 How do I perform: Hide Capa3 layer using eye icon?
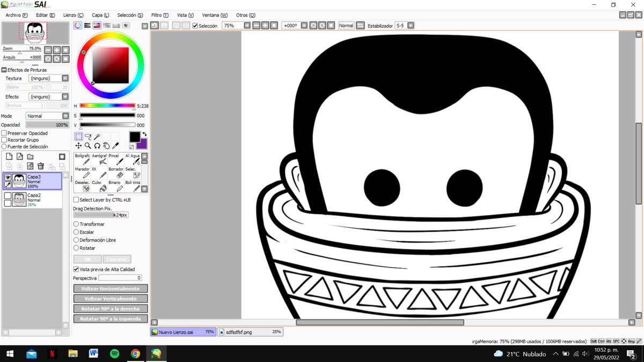[8, 178]
